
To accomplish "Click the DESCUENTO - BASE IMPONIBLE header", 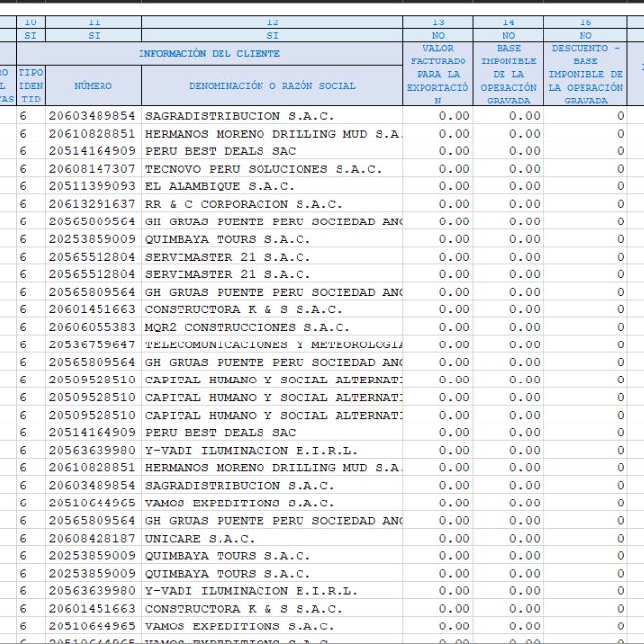I will point(585,74).
